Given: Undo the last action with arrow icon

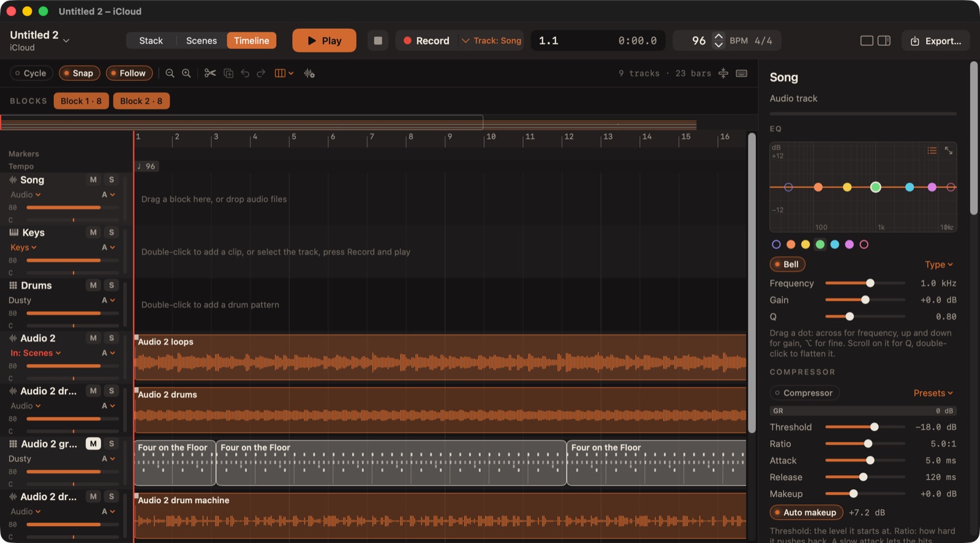Looking at the screenshot, I should coord(245,73).
